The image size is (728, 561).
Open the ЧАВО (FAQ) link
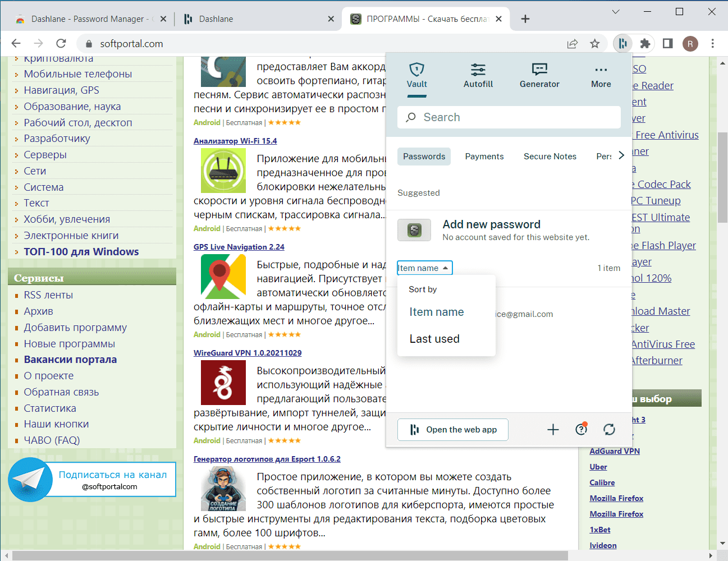[52, 440]
